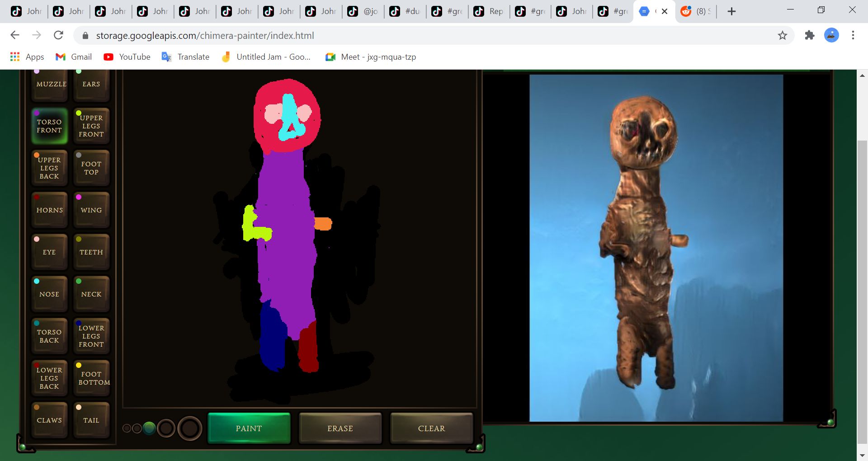Select the largest brush size circle

189,428
